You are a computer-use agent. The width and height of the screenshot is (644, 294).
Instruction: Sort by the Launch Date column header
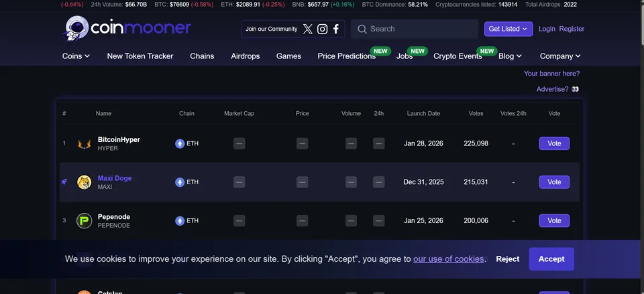pos(423,114)
